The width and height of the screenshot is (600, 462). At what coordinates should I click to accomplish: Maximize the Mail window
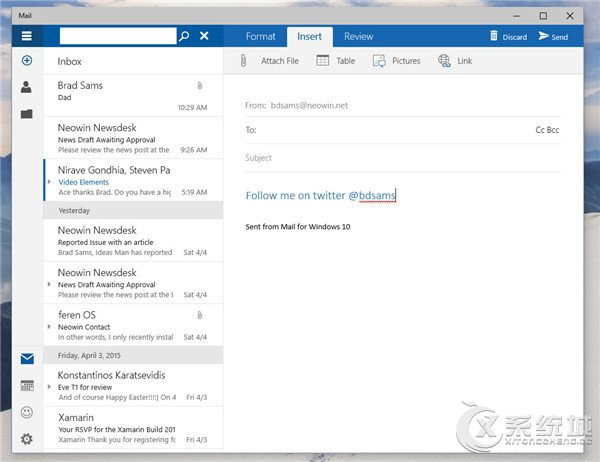point(543,16)
